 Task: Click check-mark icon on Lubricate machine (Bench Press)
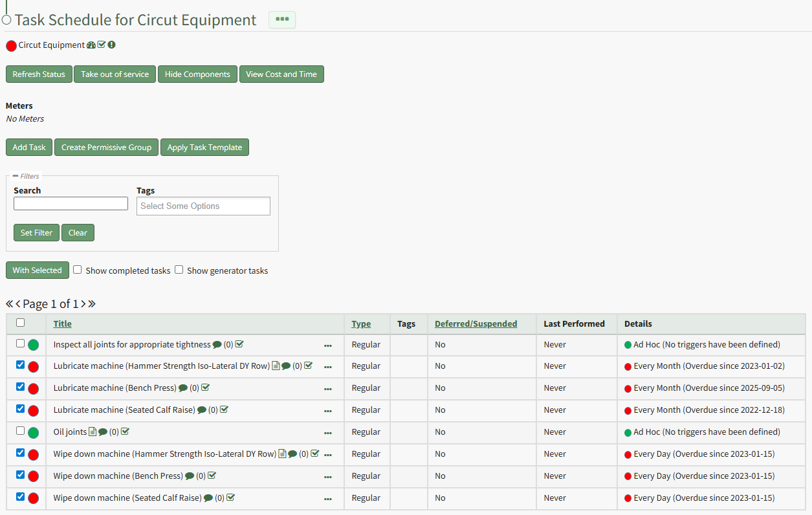[205, 388]
